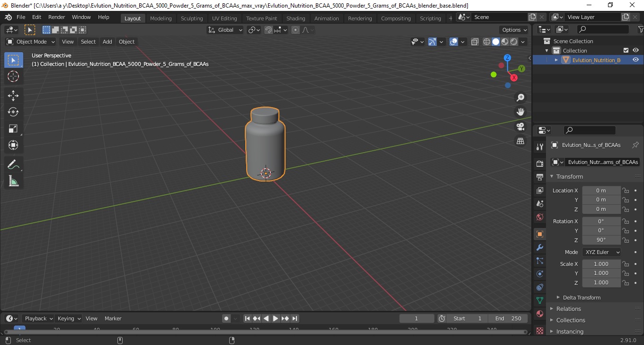
Task: Toggle snapping magnet button
Action: click(x=268, y=30)
